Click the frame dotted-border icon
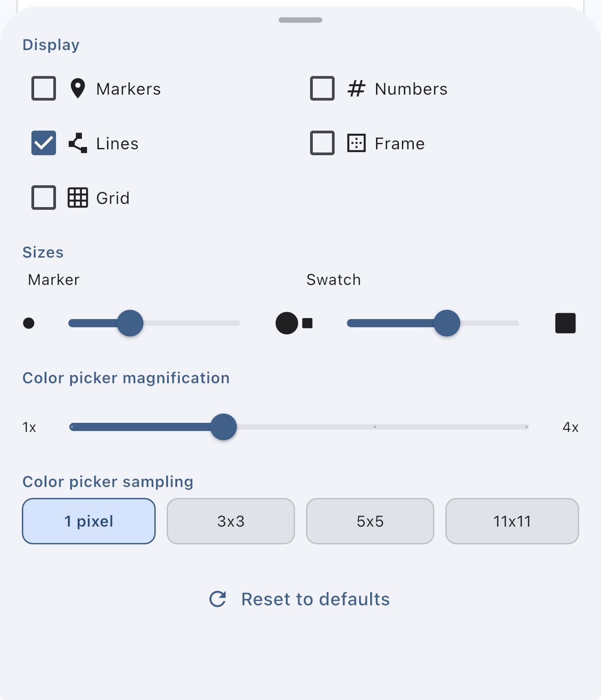 click(x=357, y=143)
